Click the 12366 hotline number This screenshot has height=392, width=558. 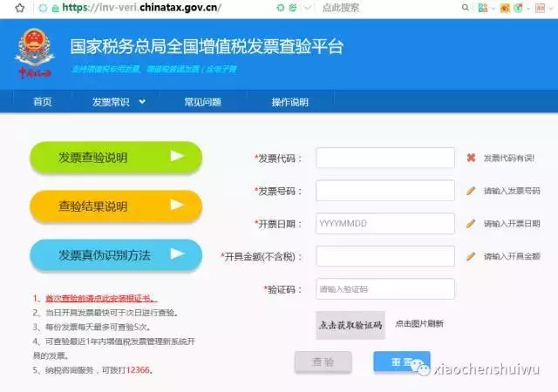(138, 370)
